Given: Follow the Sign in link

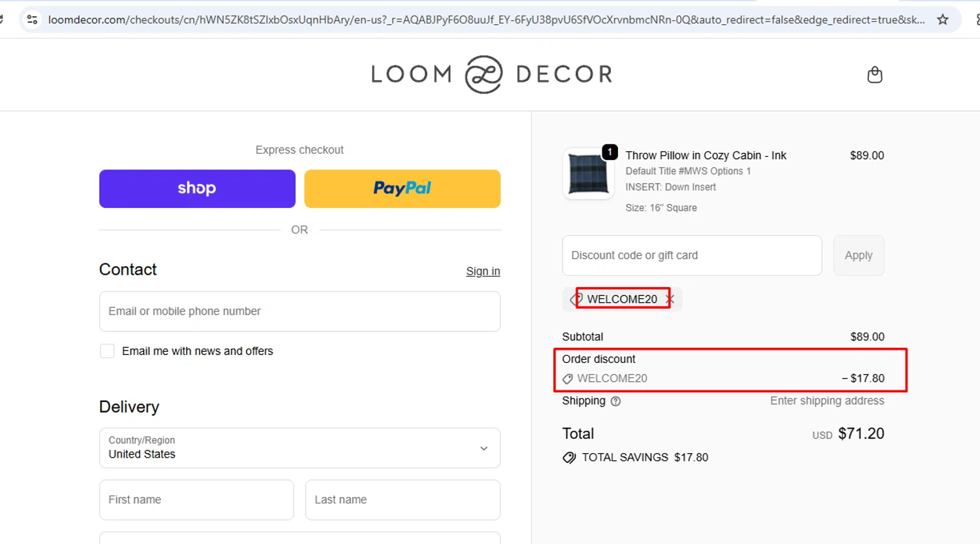Looking at the screenshot, I should 483,271.
